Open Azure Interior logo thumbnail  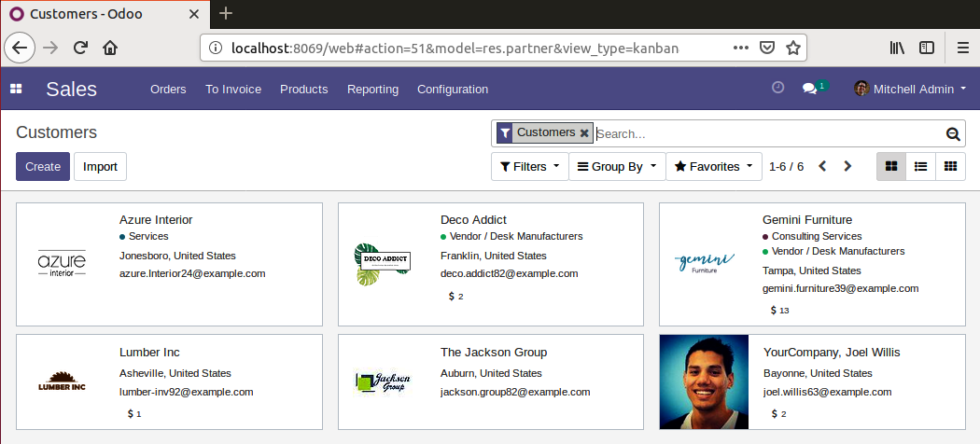[x=62, y=264]
